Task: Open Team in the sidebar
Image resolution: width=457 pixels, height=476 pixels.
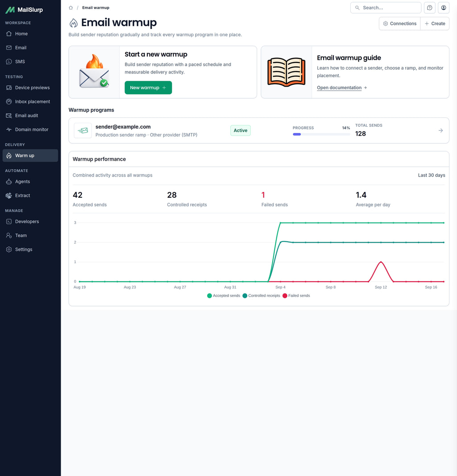Action: (x=30, y=236)
